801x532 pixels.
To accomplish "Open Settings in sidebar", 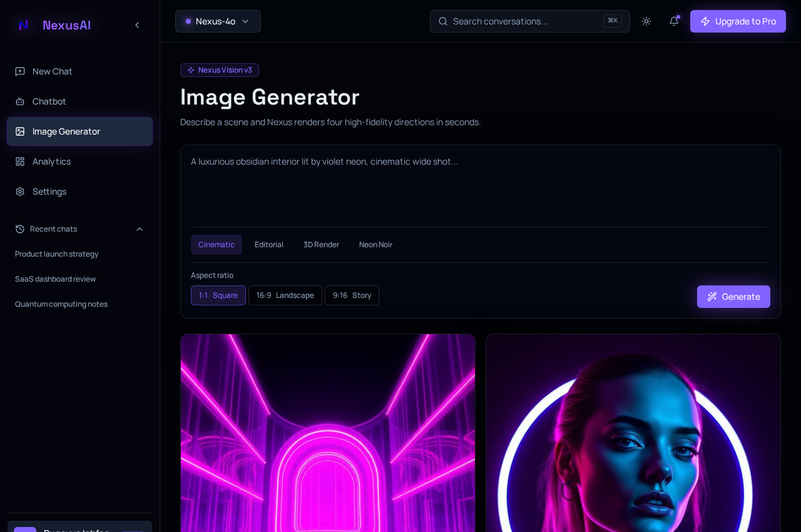I will pyautogui.click(x=80, y=192).
